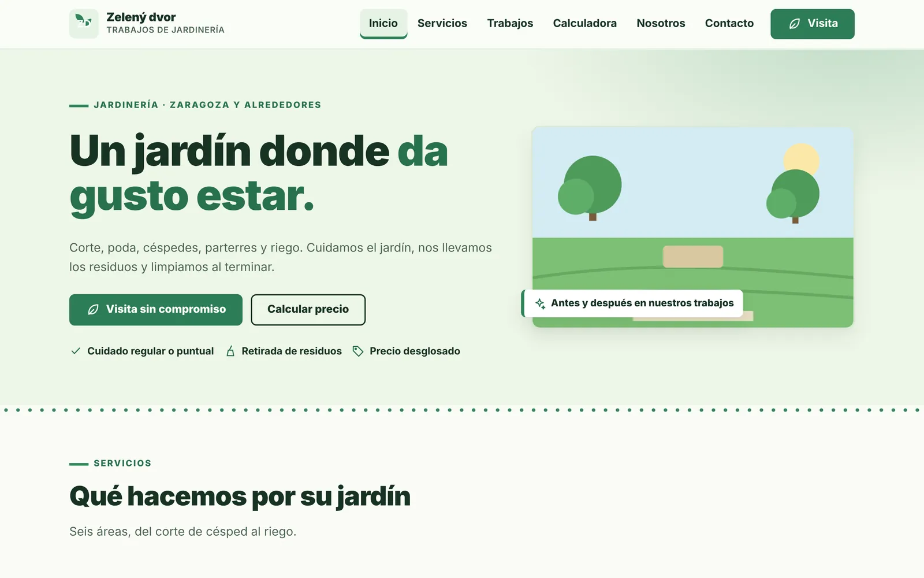Click the JARDINERÍA · ZARAGOZA Y ALREDEDORES tagline
Screen dimensions: 924x578
[207, 105]
